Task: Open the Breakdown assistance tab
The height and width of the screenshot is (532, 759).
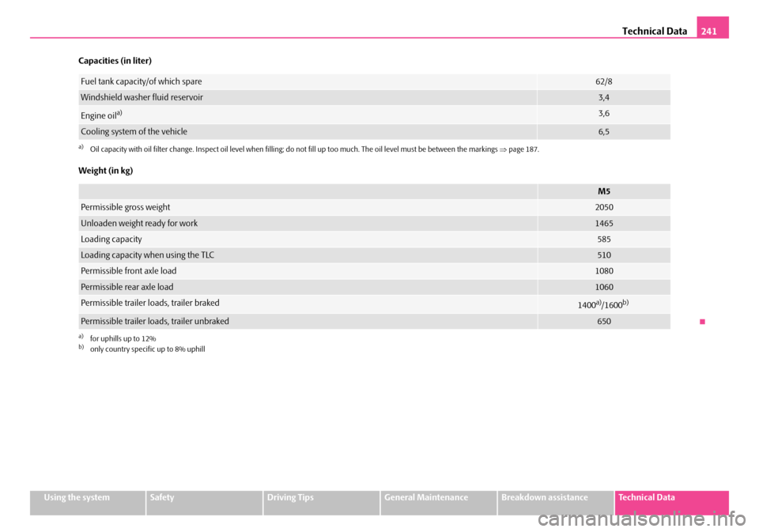Action: tap(556, 498)
